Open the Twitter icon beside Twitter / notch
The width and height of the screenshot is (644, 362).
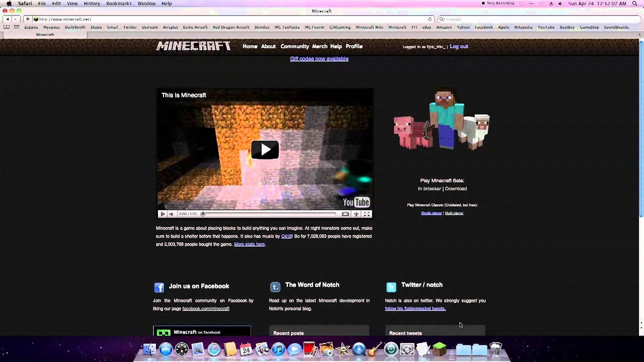(x=391, y=287)
